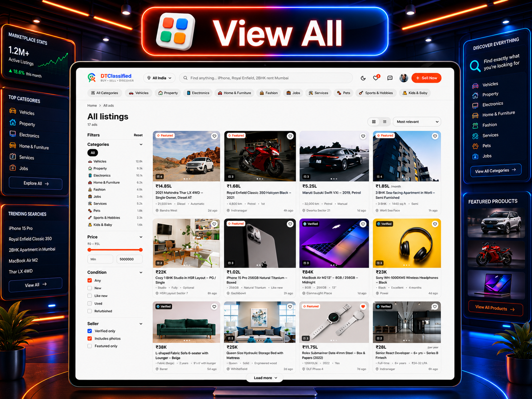532x399 pixels.
Task: Select All Categories nav chip
Action: point(104,93)
